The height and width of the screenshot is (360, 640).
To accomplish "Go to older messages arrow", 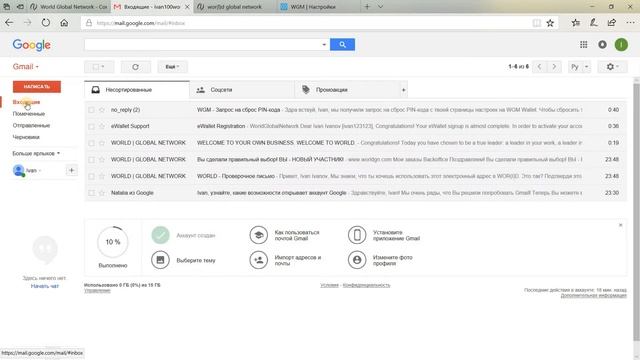I will point(554,67).
